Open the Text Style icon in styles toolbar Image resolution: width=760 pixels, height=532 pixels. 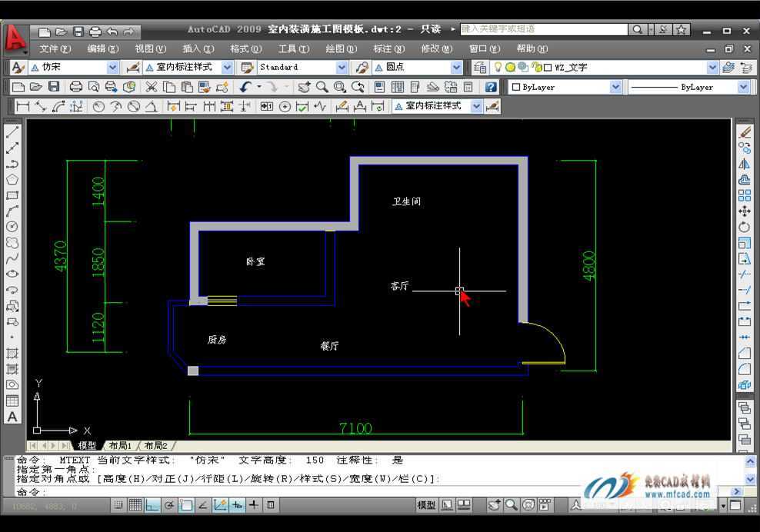(x=18, y=68)
